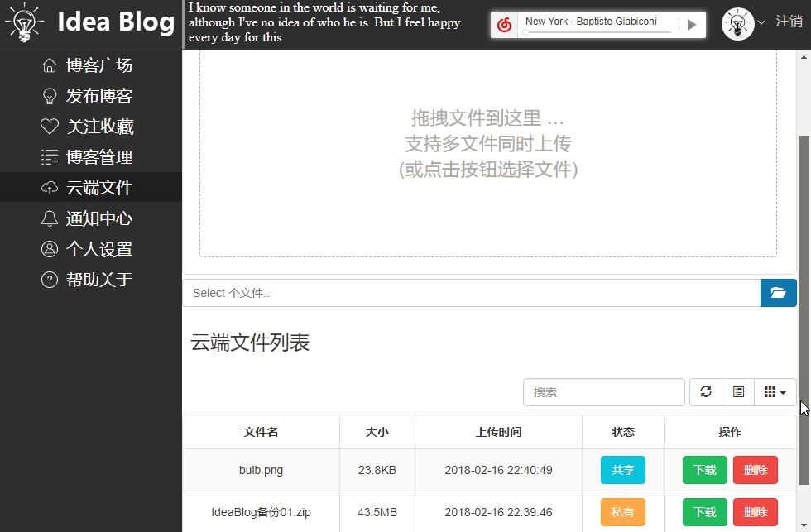Click the IdeaBlog备份01.zip file name cell

(261, 512)
